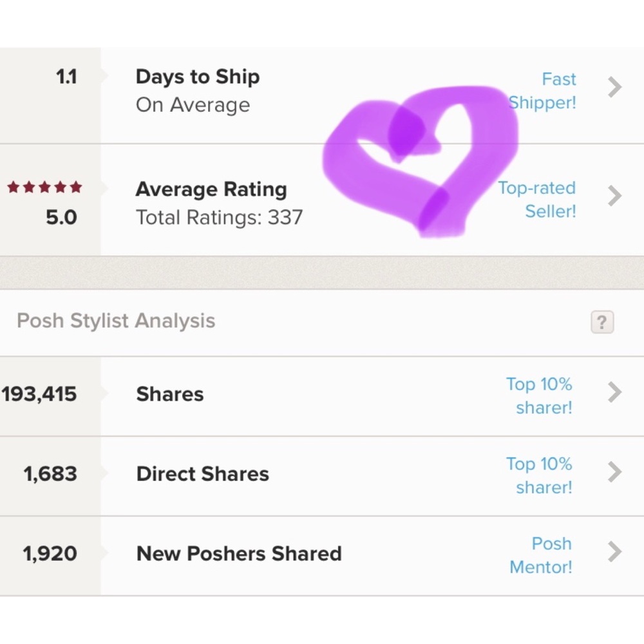644x644 pixels.
Task: Expand the Average Rating row chevron
Action: (x=615, y=196)
